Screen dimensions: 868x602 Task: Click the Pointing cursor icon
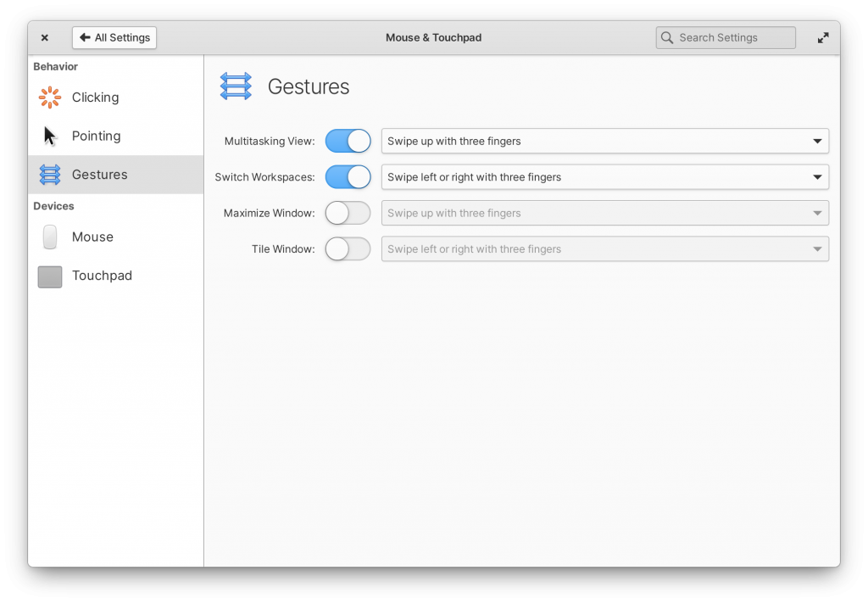(x=49, y=136)
